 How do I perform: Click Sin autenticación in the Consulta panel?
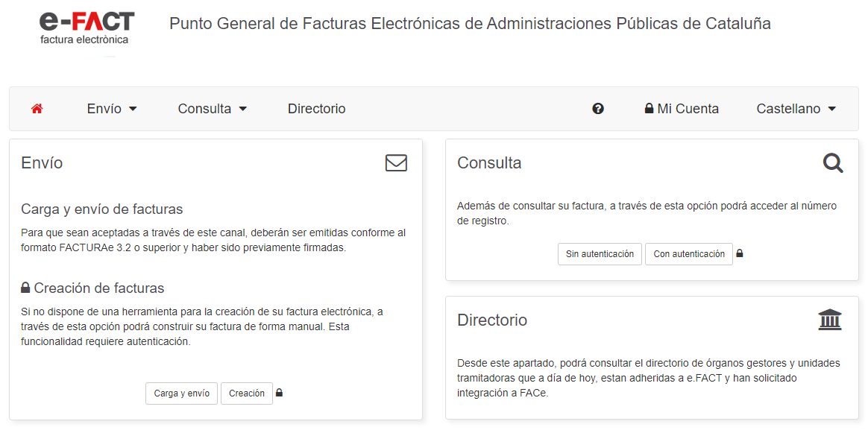pyautogui.click(x=600, y=253)
